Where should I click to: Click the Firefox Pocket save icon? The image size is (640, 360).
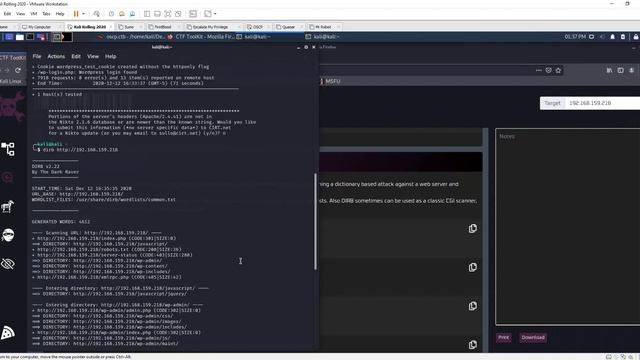pyautogui.click(x=548, y=70)
